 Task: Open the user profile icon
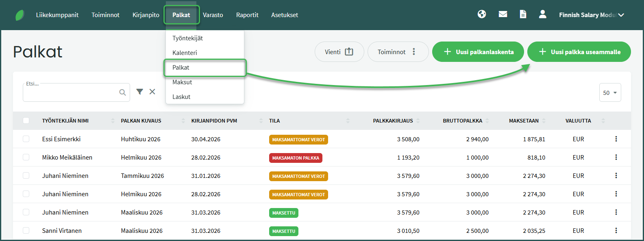[x=542, y=14]
